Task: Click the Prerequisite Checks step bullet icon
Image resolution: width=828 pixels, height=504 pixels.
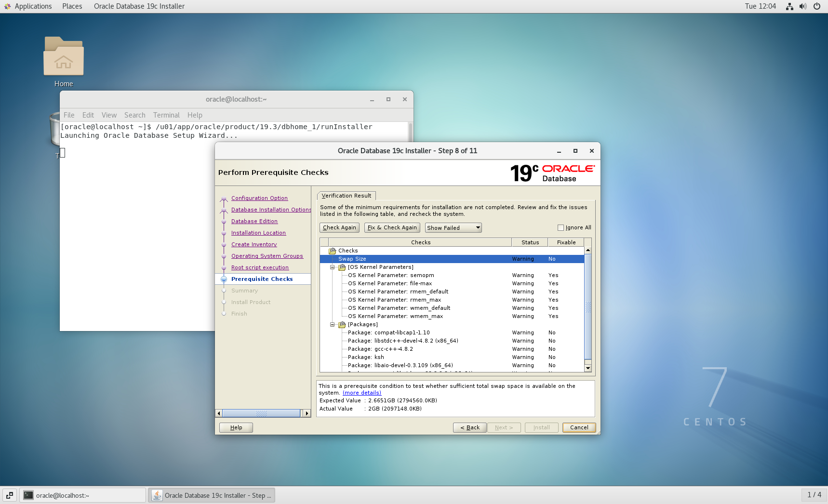Action: coord(224,279)
